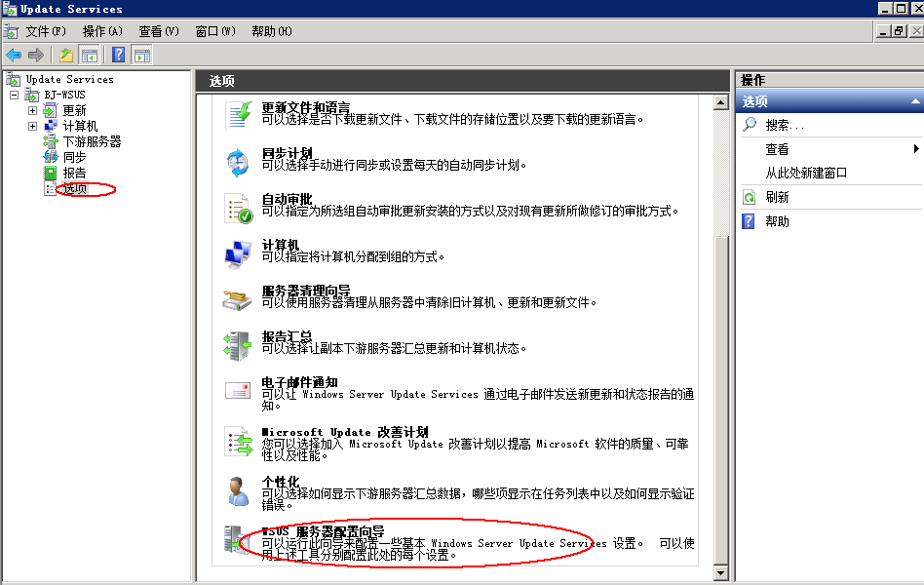Click the Update Services root icon in the tree
Screen dimensions: 924x585
click(13, 78)
